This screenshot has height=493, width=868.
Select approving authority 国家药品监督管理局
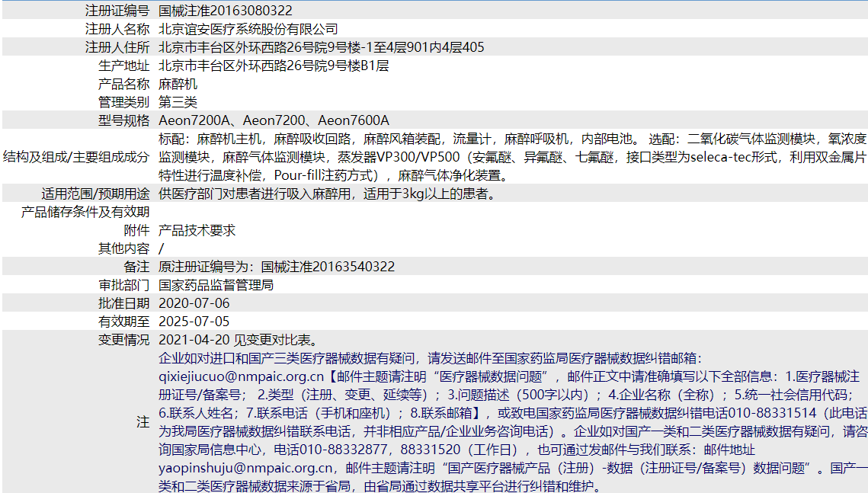coord(216,284)
